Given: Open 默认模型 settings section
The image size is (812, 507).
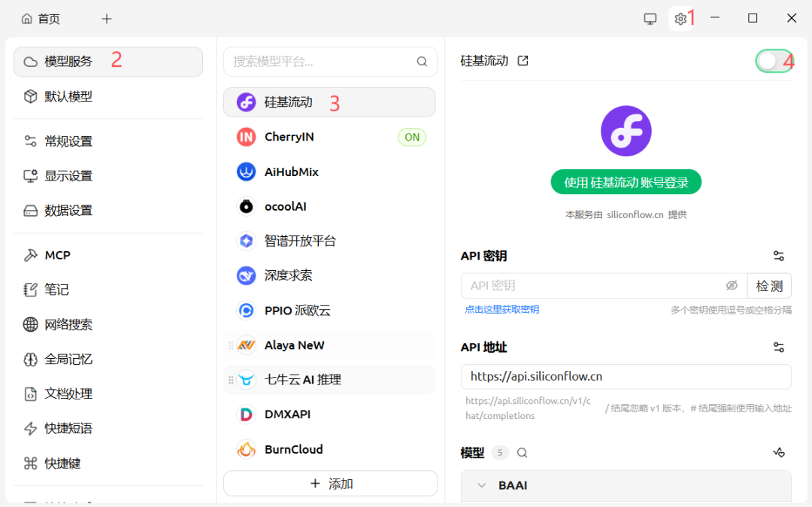Looking at the screenshot, I should 108,96.
